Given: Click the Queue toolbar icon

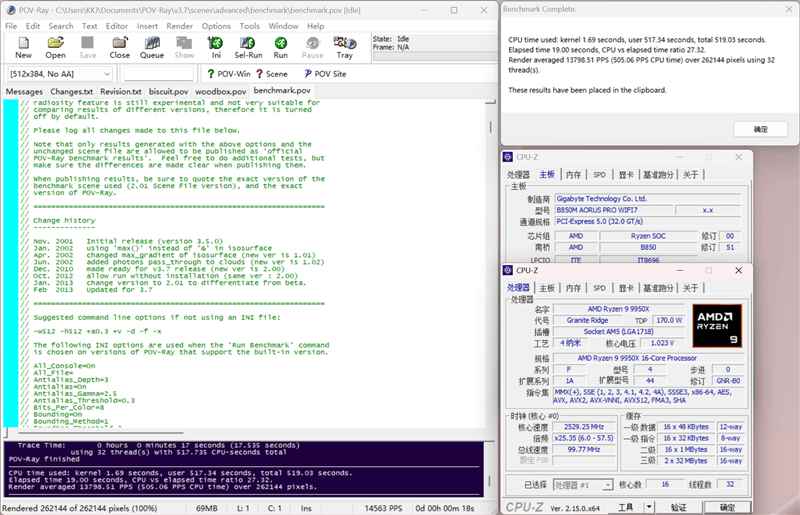Looking at the screenshot, I should point(152,48).
